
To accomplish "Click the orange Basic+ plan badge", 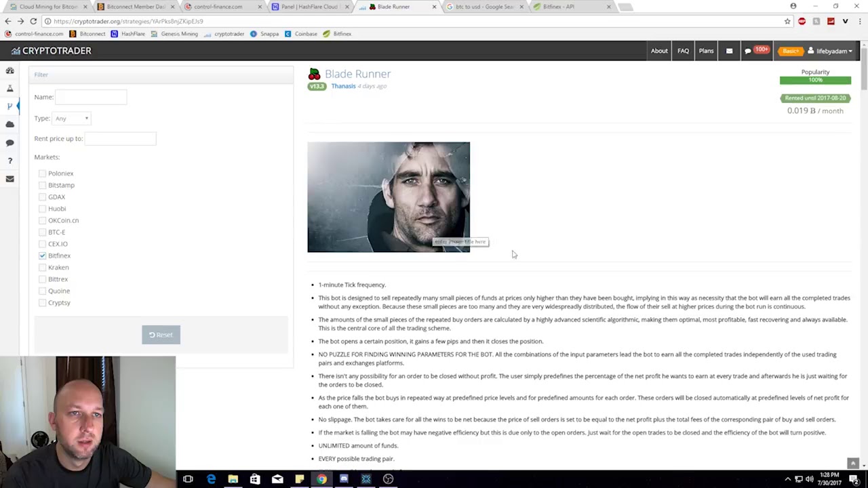I will 790,51.
